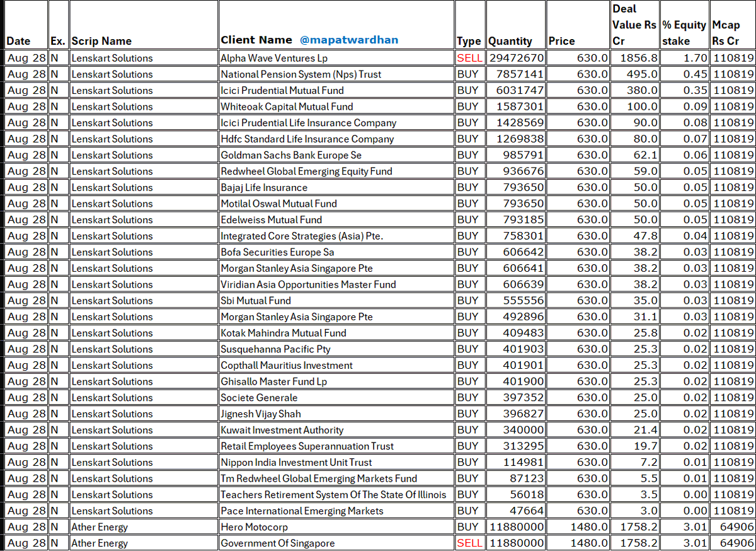The height and width of the screenshot is (551, 756).
Task: Click Mcap 64906 in Government Of Singapore row
Action: tap(732, 543)
